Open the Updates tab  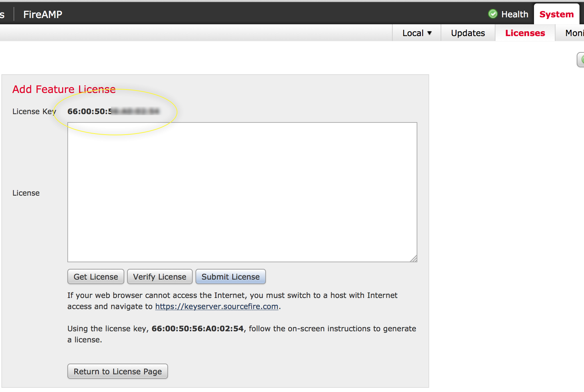[x=468, y=33]
